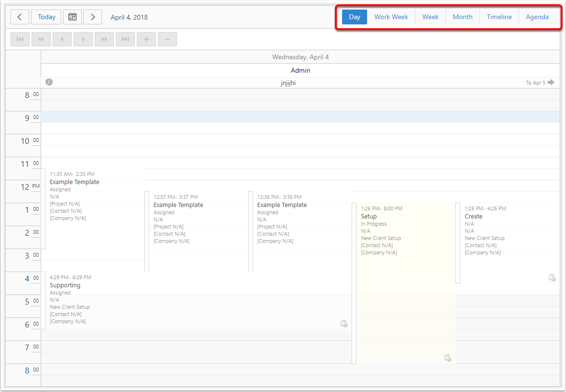
Task: Click the plus button to add resource
Action: [146, 39]
